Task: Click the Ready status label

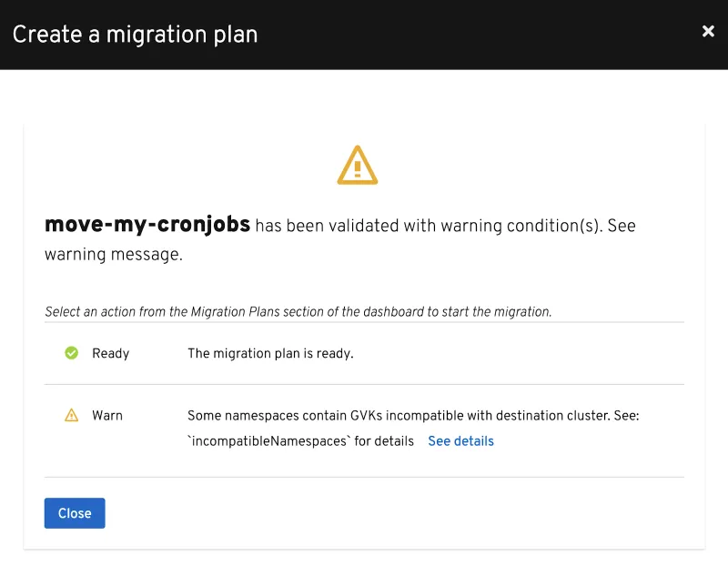Action: coord(111,353)
